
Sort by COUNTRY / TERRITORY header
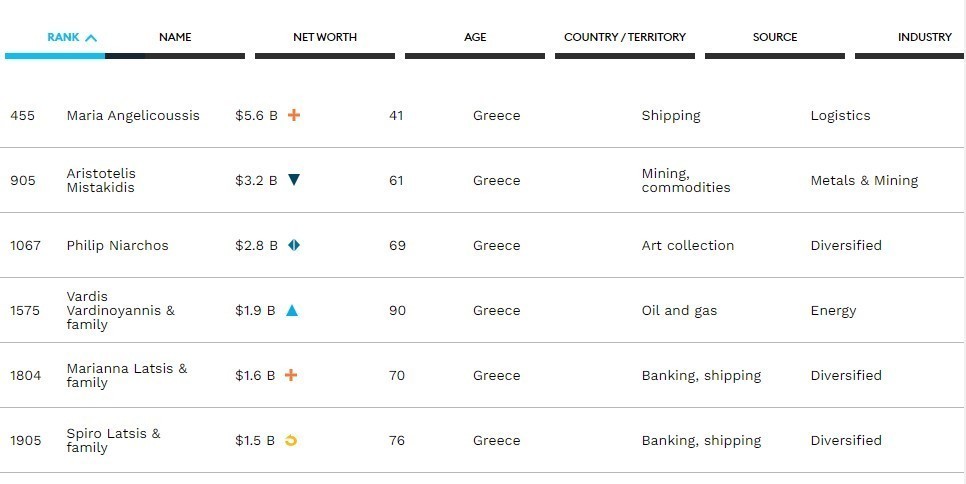click(x=625, y=37)
